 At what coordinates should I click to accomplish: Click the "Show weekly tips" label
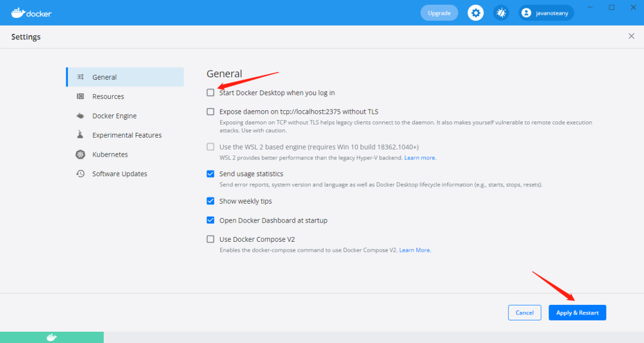246,201
